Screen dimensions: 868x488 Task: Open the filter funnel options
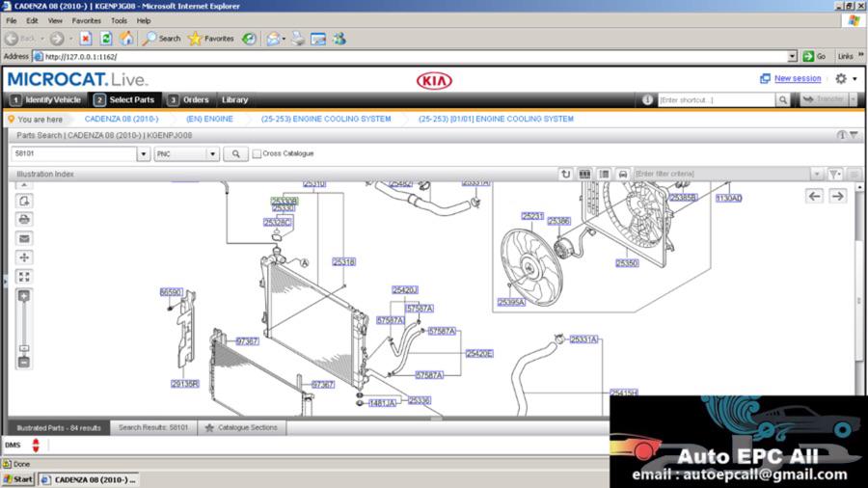[x=835, y=174]
